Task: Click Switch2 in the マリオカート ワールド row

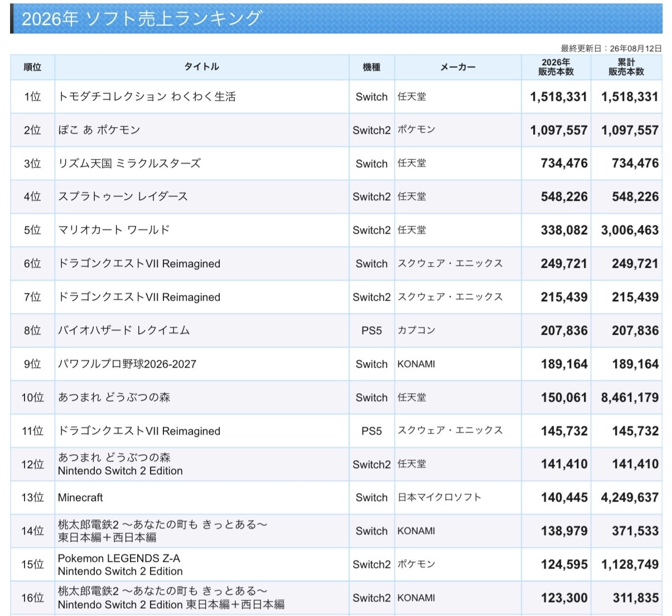Action: click(x=371, y=230)
